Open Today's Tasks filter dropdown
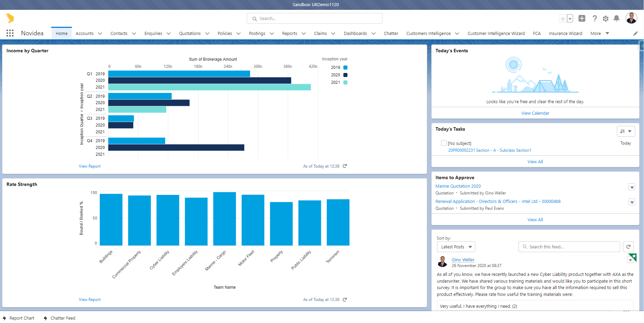 (626, 131)
